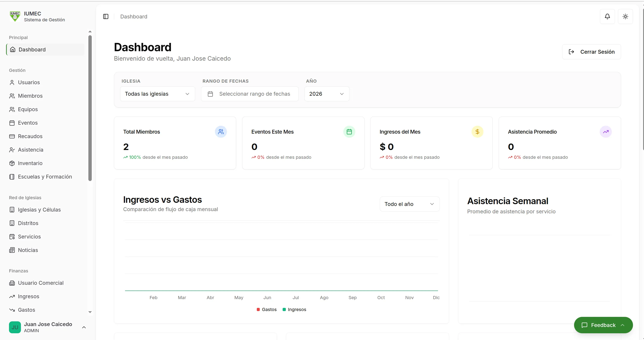
Task: Click the Ingresos trending-up icon
Action: (12, 296)
